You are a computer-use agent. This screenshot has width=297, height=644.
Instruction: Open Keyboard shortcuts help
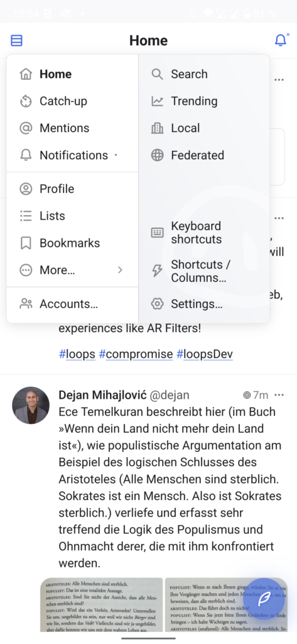click(204, 233)
